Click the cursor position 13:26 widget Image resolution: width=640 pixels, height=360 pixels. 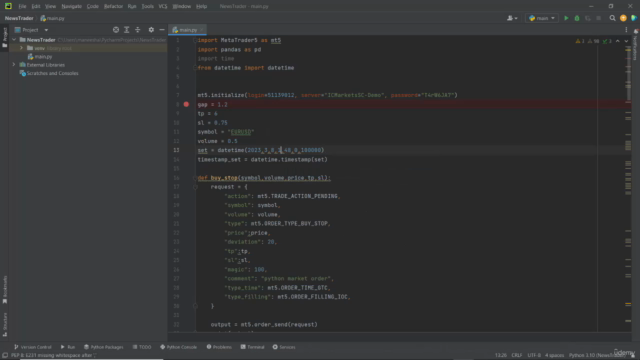(500, 356)
